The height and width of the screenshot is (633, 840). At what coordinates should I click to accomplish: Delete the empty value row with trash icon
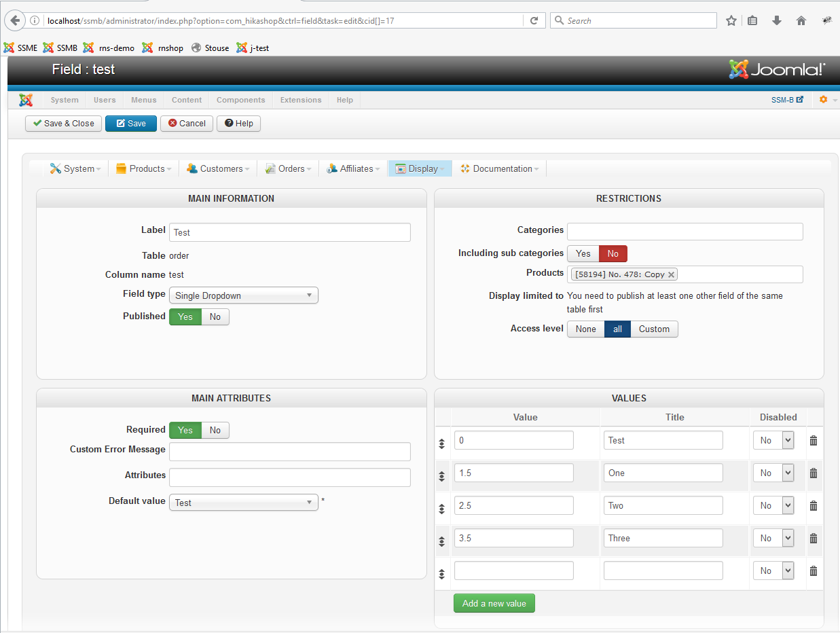[x=814, y=571]
